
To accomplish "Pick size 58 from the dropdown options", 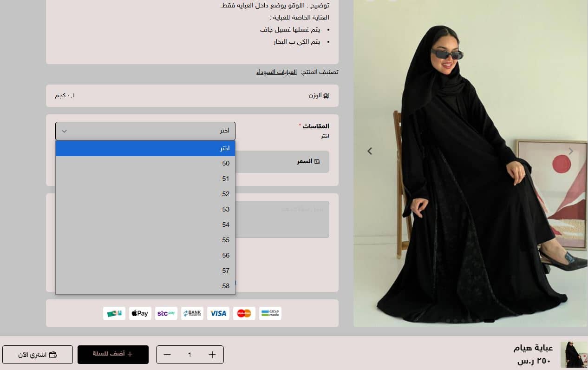I will click(145, 286).
